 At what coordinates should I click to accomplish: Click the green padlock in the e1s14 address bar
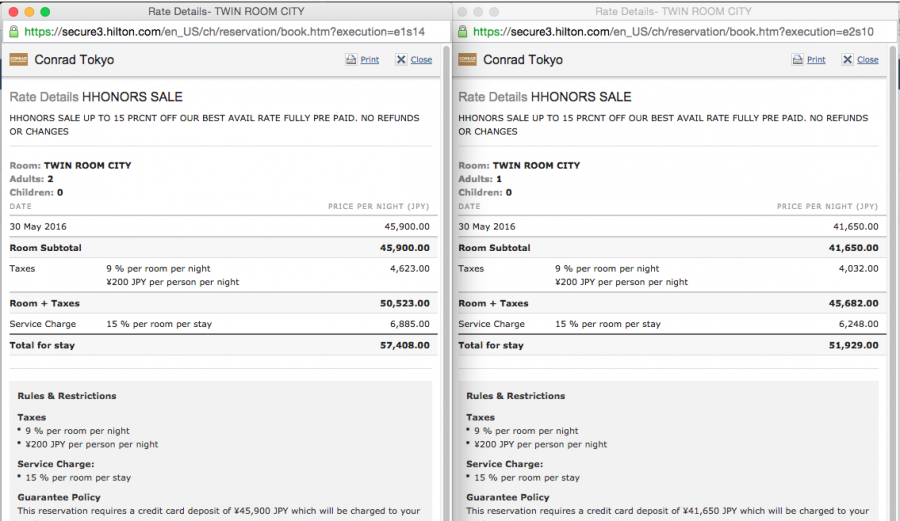point(14,32)
